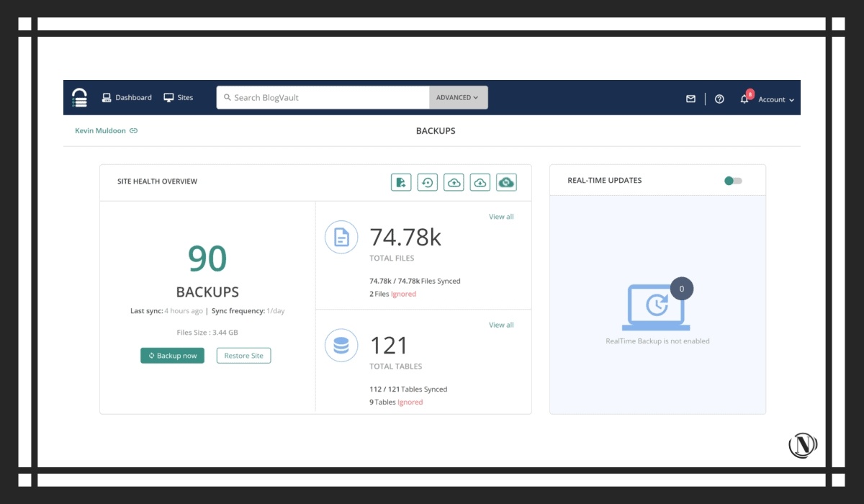The width and height of the screenshot is (864, 504).
Task: View all total files
Action: pos(501,217)
